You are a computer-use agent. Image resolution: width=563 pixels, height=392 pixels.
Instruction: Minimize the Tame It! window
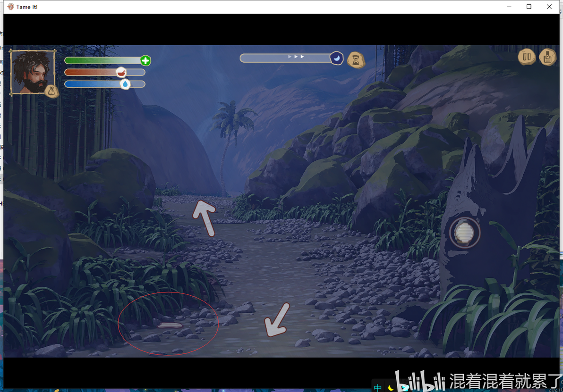point(509,7)
